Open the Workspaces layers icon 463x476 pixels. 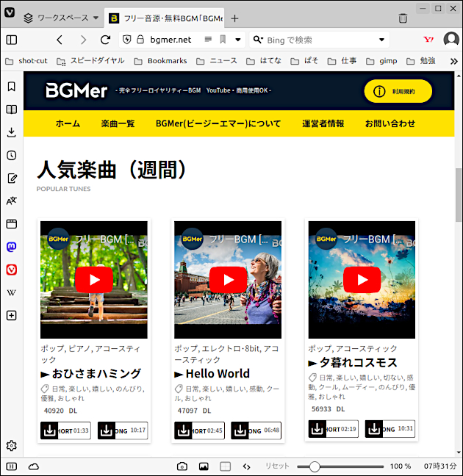28,18
